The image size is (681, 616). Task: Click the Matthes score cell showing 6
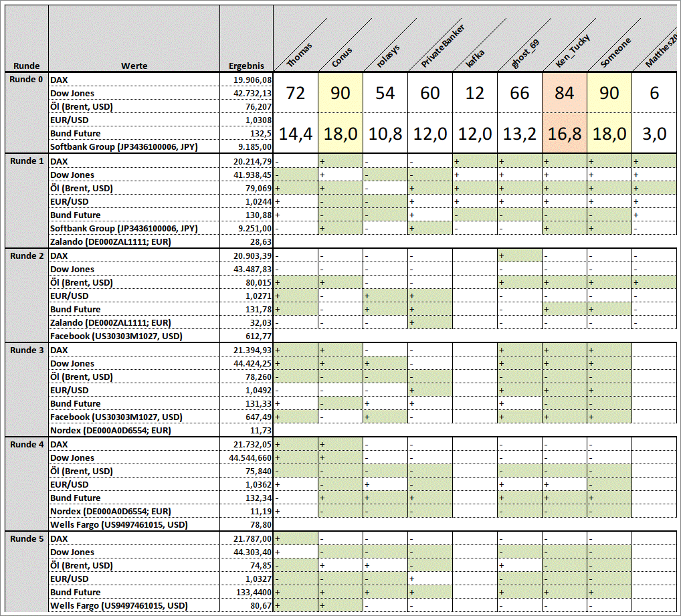pyautogui.click(x=654, y=93)
